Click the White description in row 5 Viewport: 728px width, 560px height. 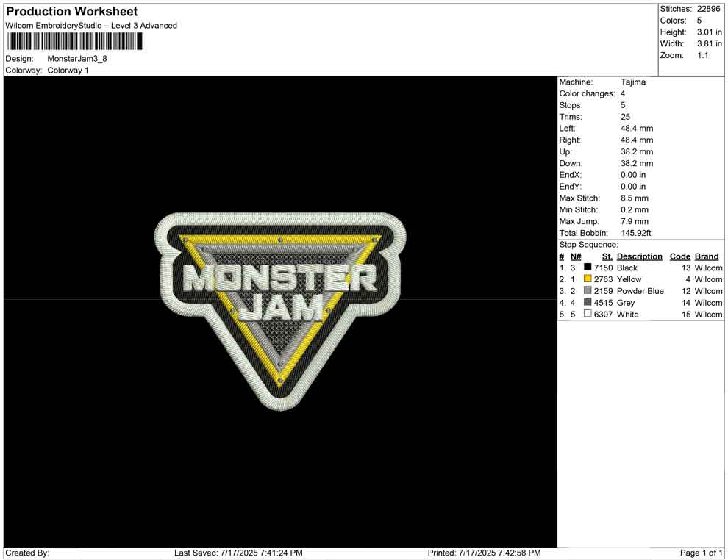point(628,314)
